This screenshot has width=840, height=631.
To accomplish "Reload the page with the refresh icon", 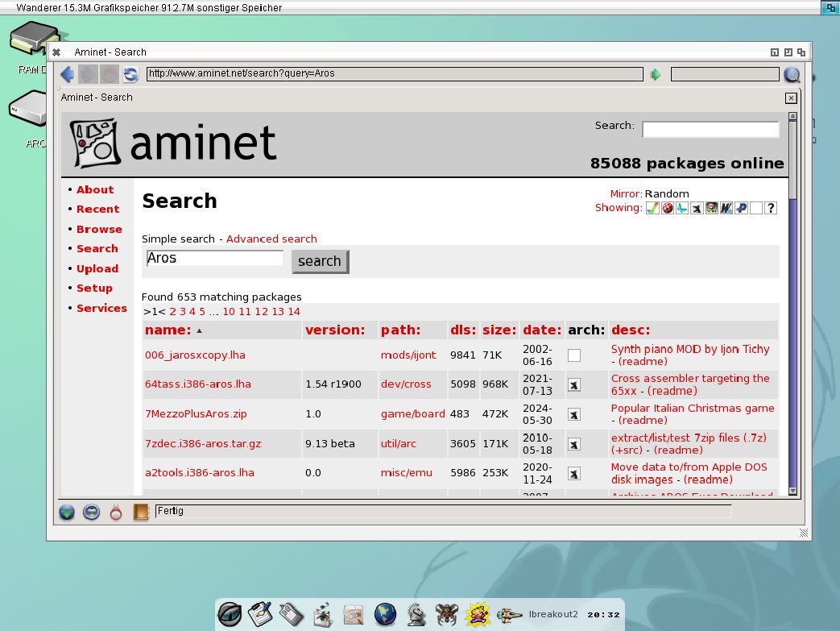I will [x=130, y=75].
